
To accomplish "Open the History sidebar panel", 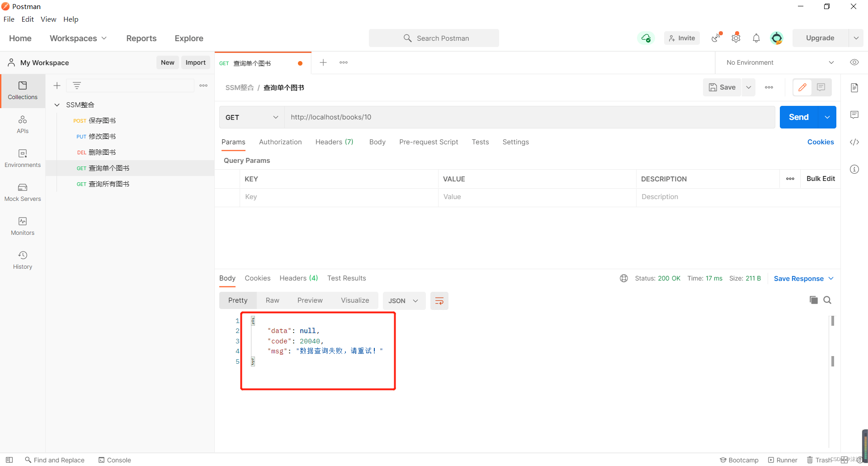I will (x=23, y=260).
